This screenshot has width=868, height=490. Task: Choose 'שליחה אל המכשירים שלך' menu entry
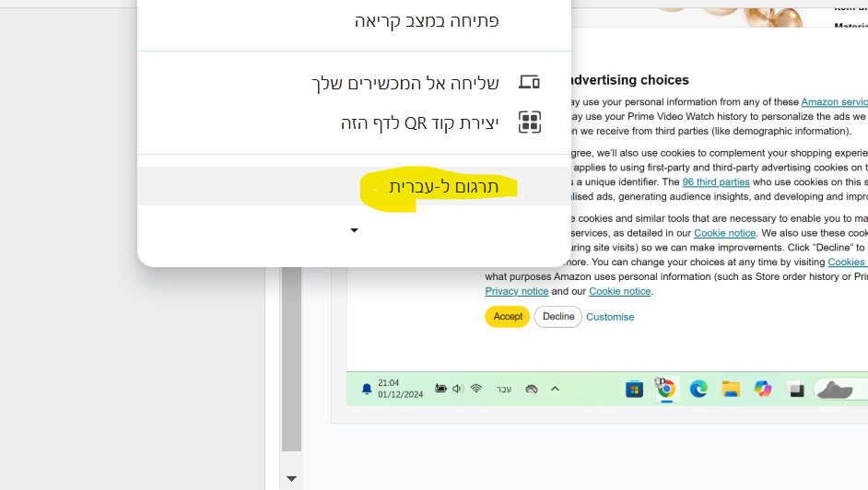pyautogui.click(x=354, y=82)
